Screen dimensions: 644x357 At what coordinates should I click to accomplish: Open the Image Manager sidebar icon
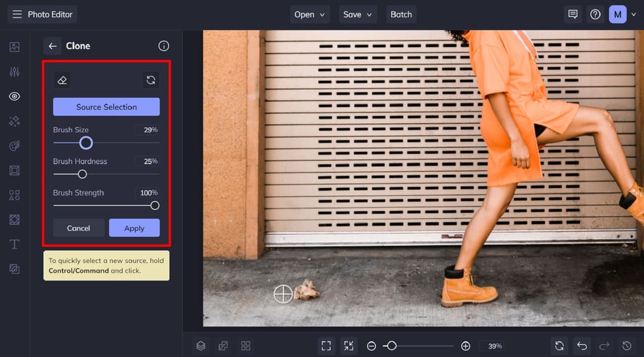tap(14, 47)
